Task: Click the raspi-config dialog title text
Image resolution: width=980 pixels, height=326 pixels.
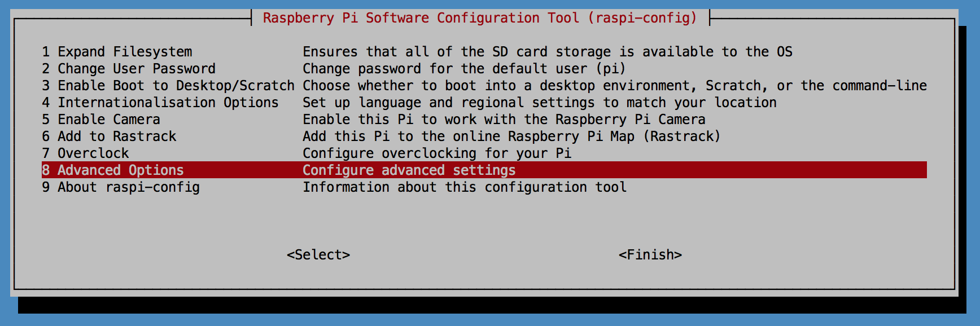Action: click(480, 18)
